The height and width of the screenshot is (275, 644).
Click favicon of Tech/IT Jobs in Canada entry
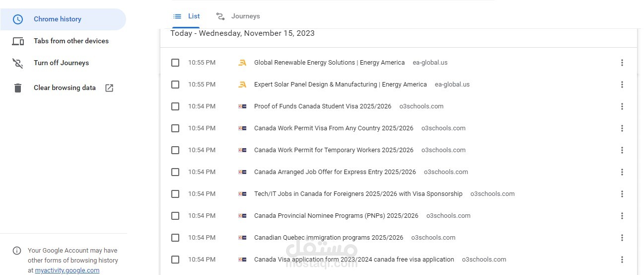coord(242,194)
